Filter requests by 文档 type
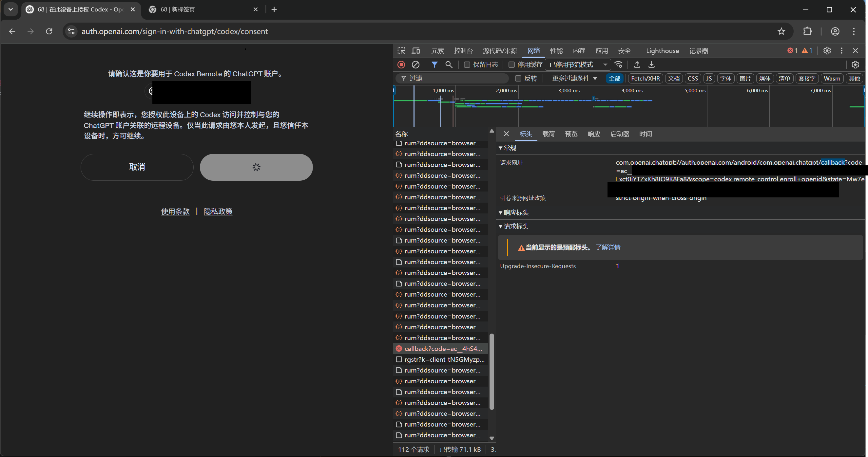This screenshot has height=457, width=868. point(674,79)
